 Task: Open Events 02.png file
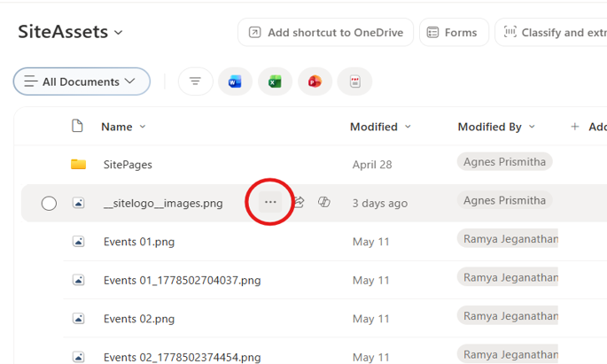[139, 319]
